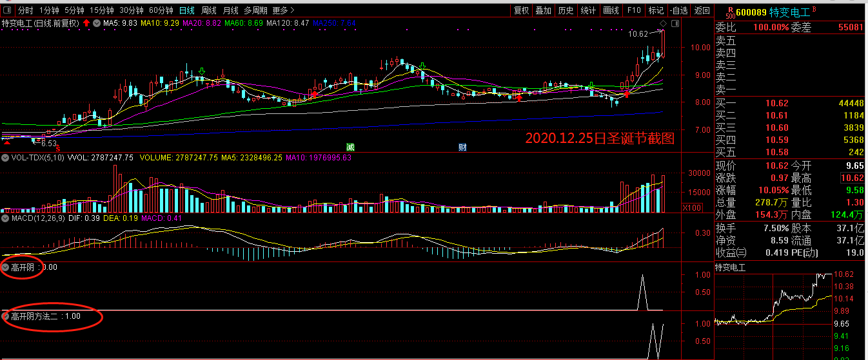Toggle 复权 price adjustment

(521, 10)
